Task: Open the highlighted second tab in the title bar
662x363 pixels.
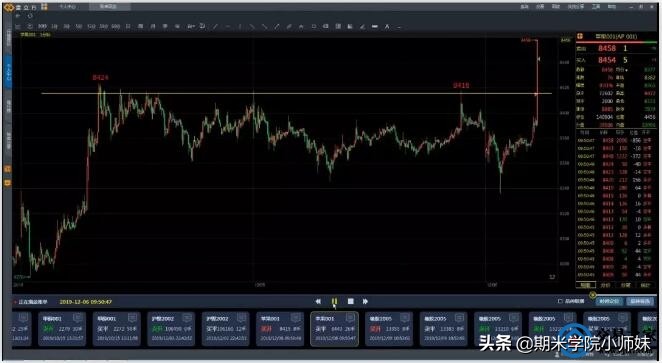Action: coord(110,7)
